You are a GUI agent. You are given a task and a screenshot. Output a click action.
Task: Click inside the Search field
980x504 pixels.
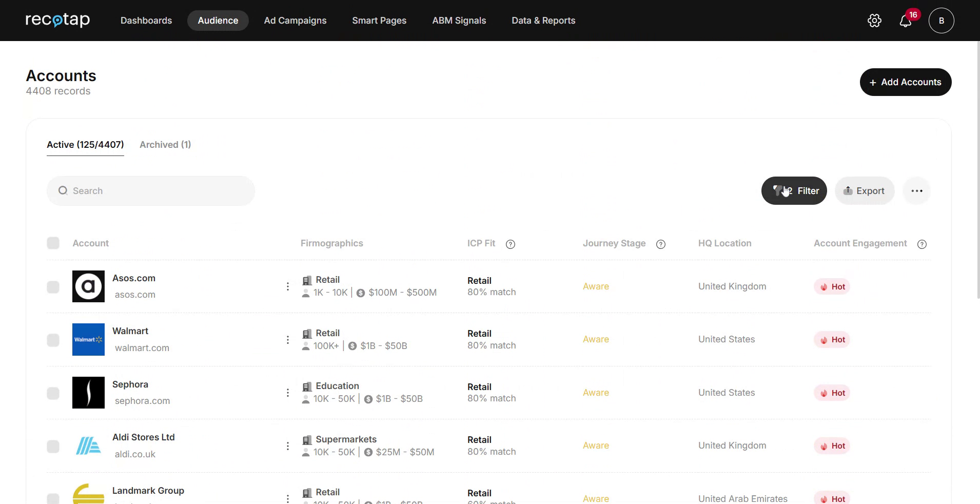[150, 190]
